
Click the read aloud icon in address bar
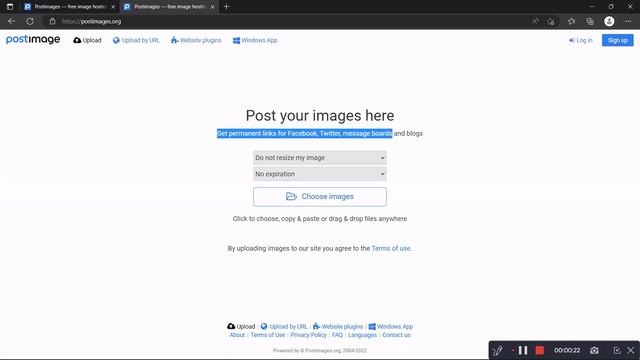tap(536, 21)
